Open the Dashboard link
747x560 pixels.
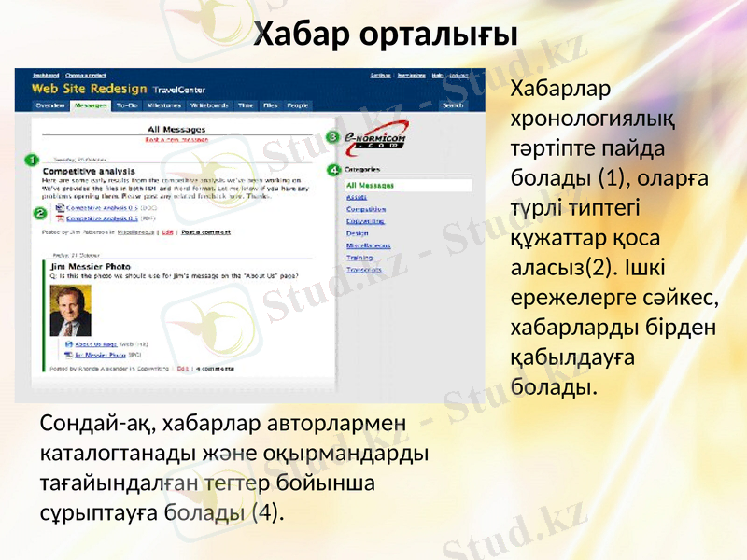pyautogui.click(x=45, y=75)
